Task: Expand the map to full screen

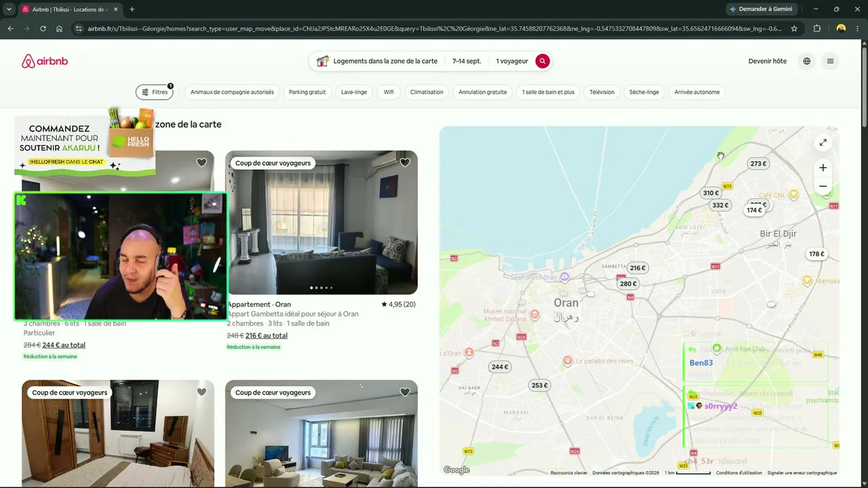Action: [823, 142]
